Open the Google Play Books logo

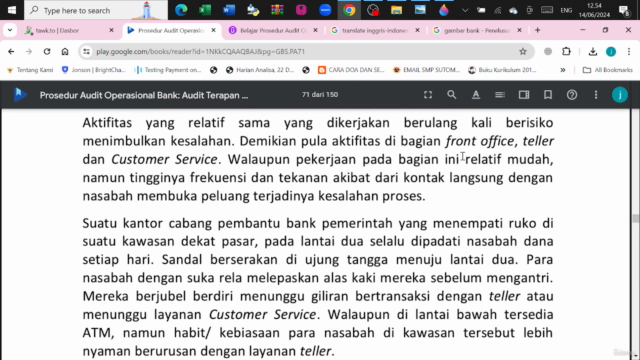tap(20, 95)
